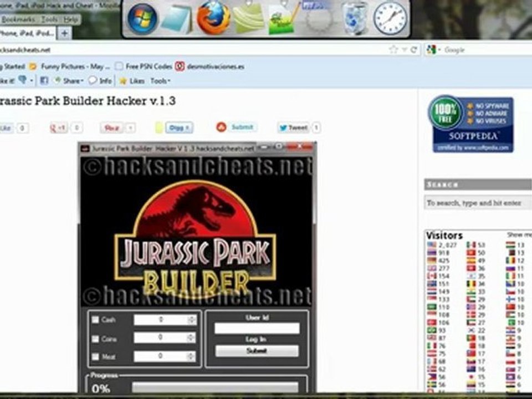Click the Digg button
Screen dimensions: 532x399
[x=179, y=127]
